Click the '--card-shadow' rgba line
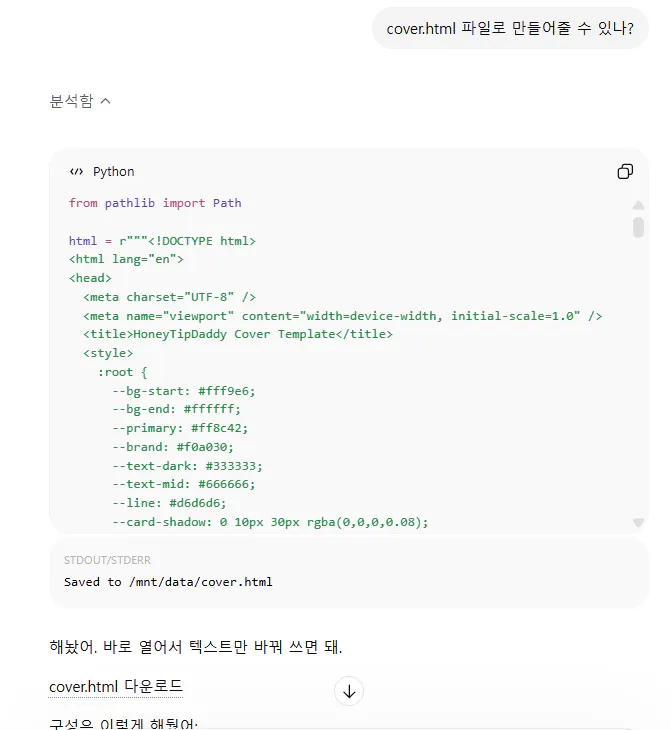Image resolution: width=671 pixels, height=730 pixels. [270, 522]
